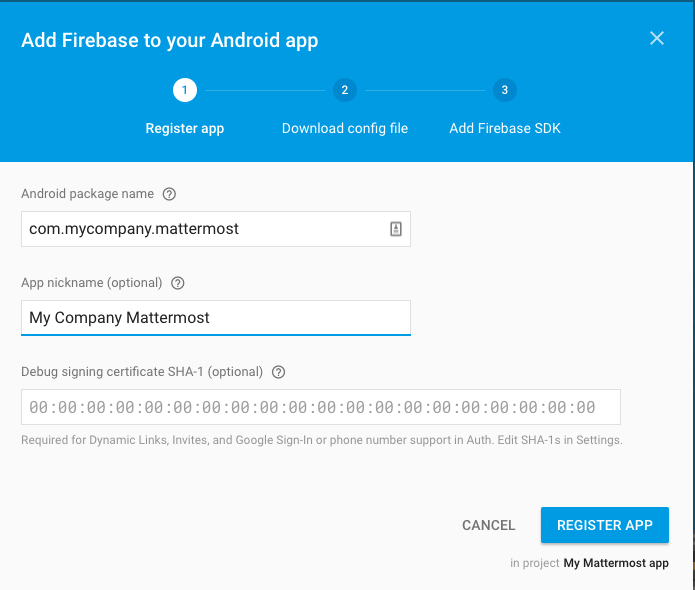Show help for App nickname

178,283
